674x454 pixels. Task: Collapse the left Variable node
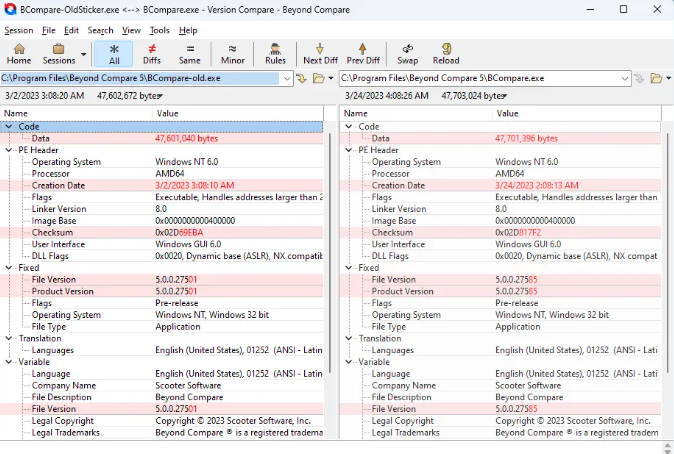coord(9,362)
